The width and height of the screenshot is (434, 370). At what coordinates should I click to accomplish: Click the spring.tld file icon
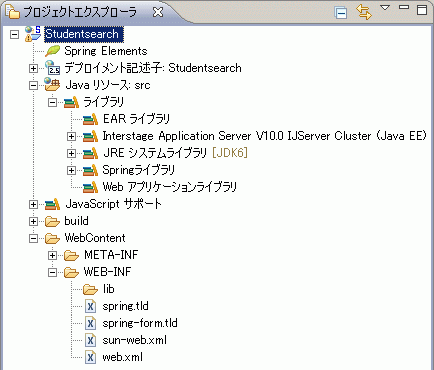coord(90,306)
